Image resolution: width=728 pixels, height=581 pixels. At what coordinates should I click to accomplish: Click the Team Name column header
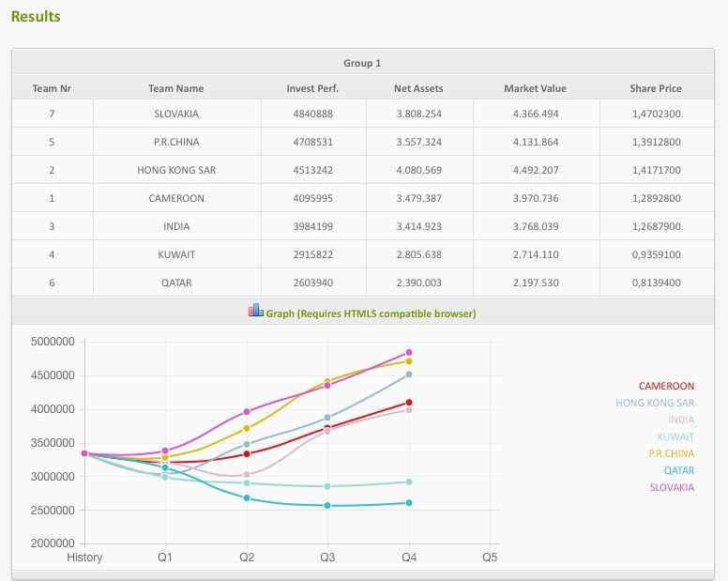coord(175,88)
